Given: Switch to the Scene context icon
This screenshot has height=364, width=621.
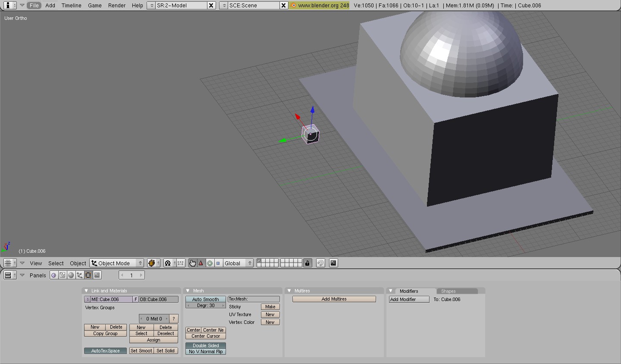Looking at the screenshot, I should [97, 275].
